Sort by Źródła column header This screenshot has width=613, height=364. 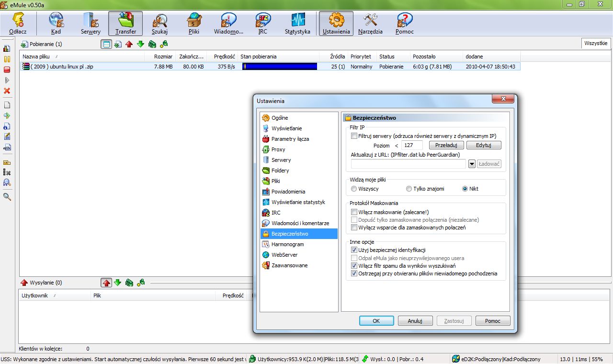[x=333, y=57]
